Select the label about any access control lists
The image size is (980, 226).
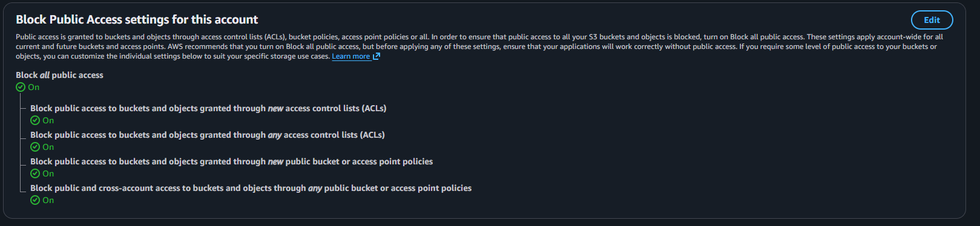pos(208,135)
